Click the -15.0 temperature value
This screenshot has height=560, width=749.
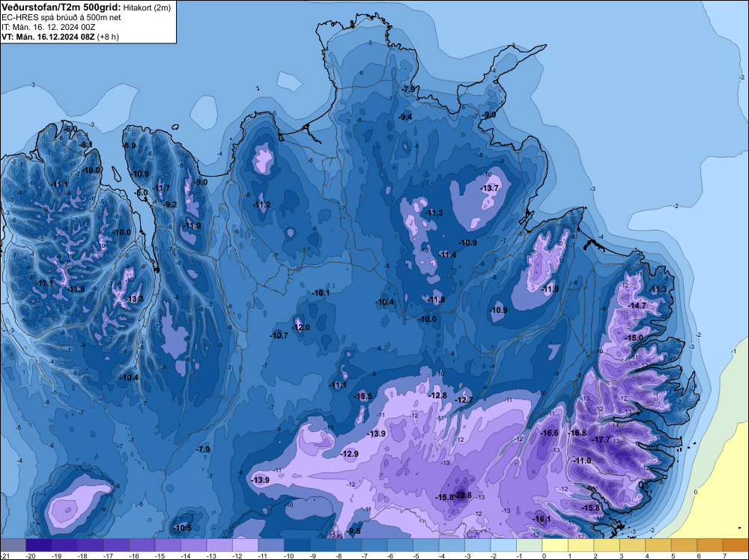coord(634,338)
